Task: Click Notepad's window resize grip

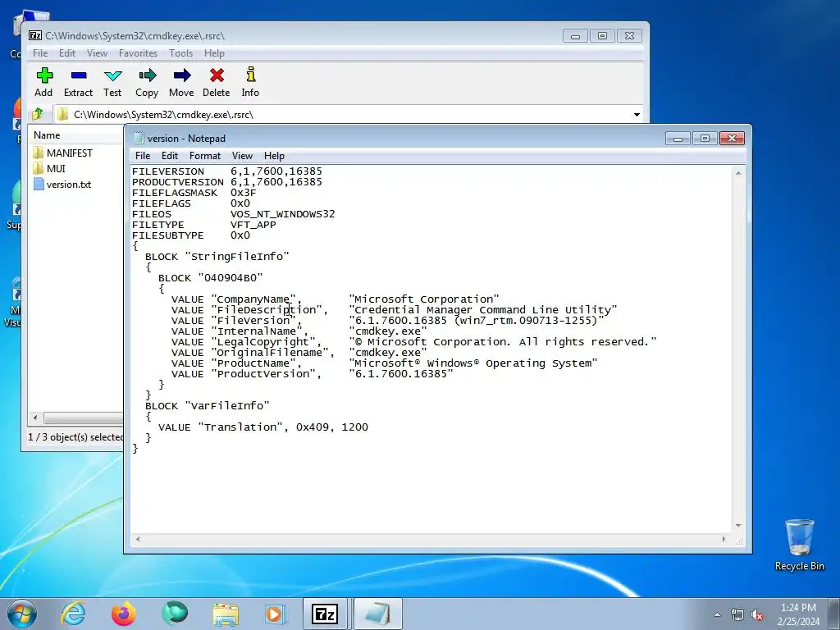Action: tap(739, 541)
